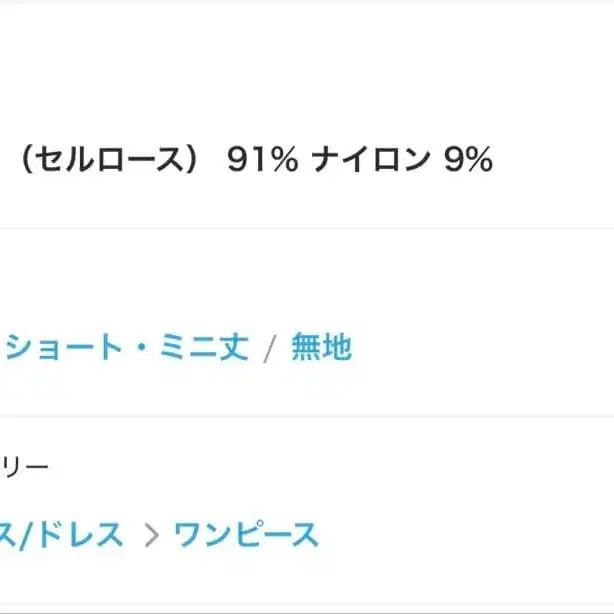Click the chevron arrow before ワンピース

[x=151, y=535]
